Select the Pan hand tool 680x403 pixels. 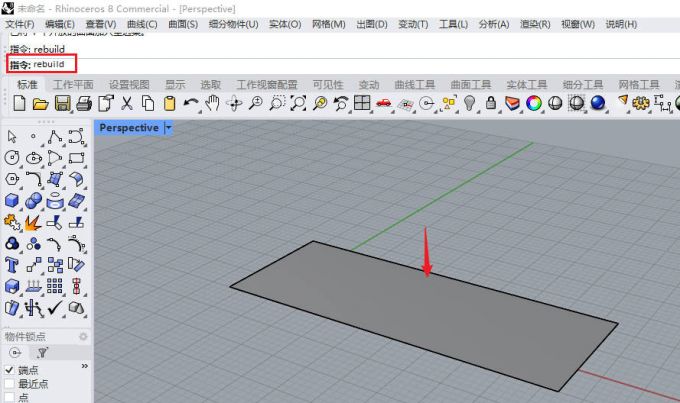(x=212, y=104)
